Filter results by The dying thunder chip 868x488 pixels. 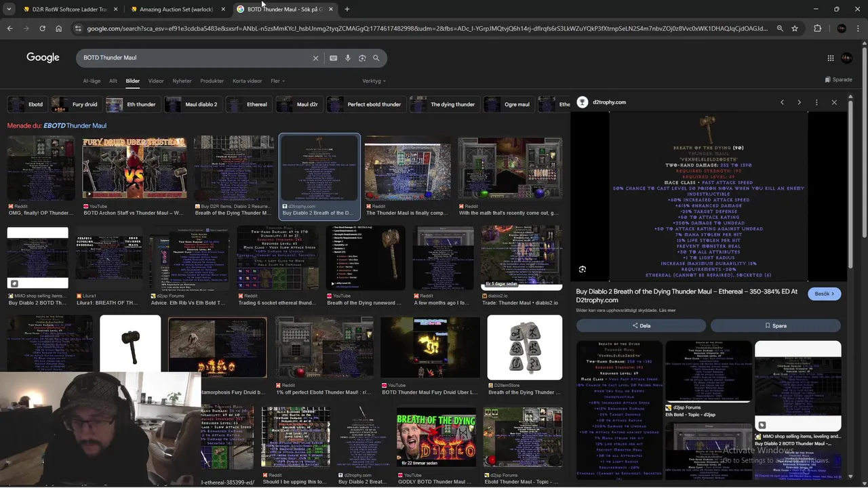tap(444, 104)
